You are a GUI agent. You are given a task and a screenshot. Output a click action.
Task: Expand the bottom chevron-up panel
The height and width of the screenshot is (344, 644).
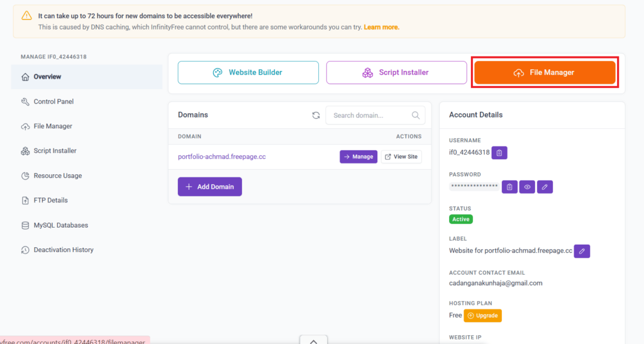click(x=313, y=340)
